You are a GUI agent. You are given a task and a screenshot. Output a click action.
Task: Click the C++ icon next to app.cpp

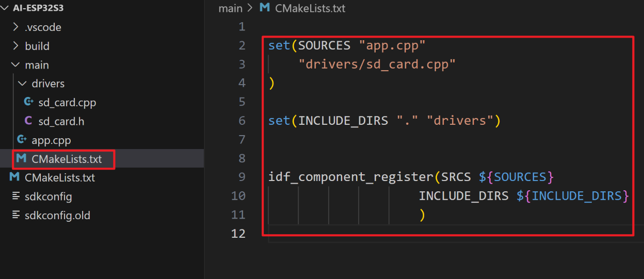pos(22,139)
